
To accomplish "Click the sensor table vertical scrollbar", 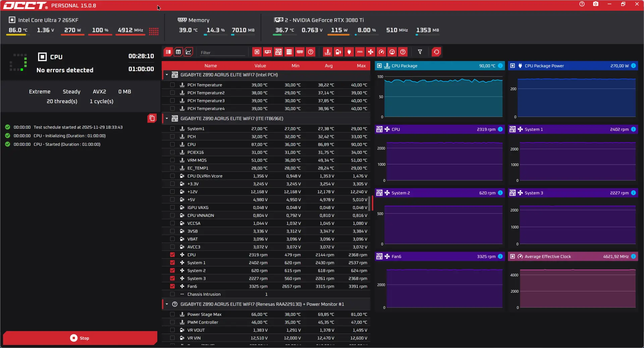I will [369, 203].
